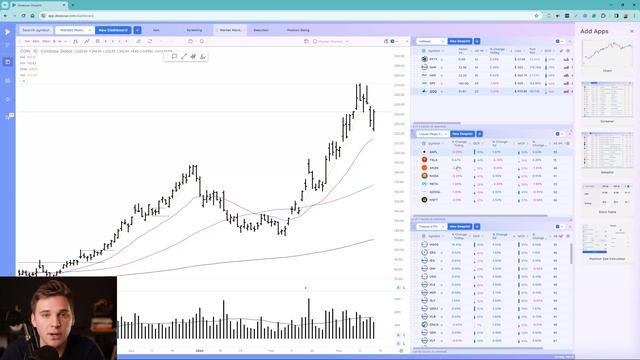Click the bar style icon in chart toolbar
This screenshot has width=640, height=360.
click(x=76, y=41)
